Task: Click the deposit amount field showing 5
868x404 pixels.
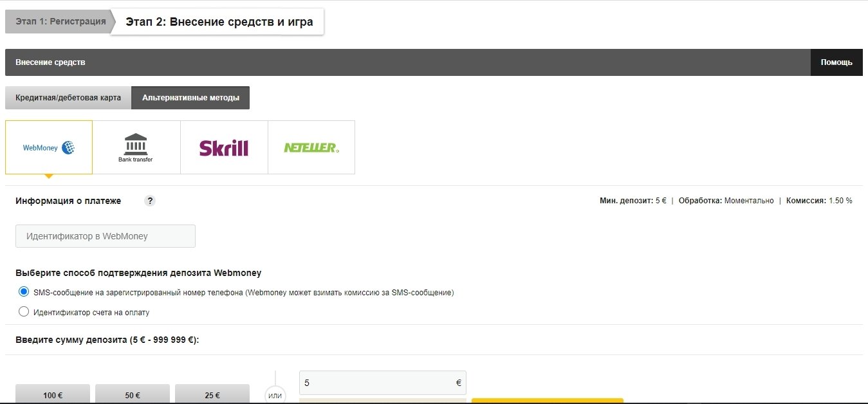Action: (376, 383)
